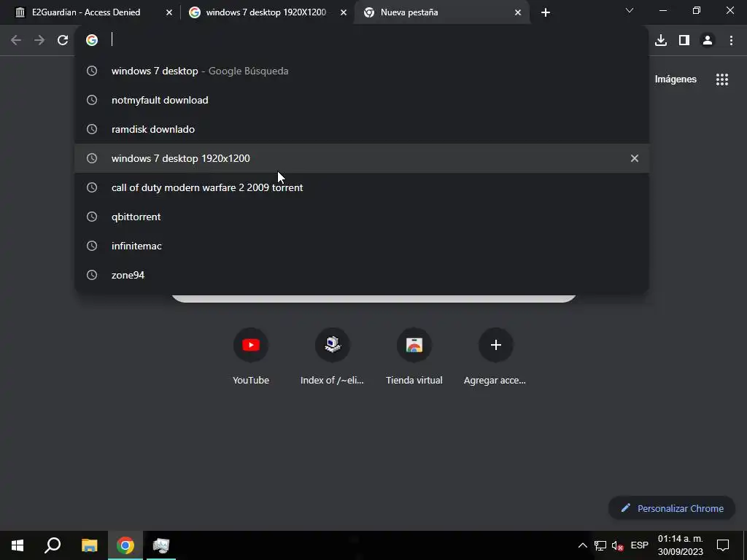Toggle the Chrome side panel icon

(x=684, y=40)
